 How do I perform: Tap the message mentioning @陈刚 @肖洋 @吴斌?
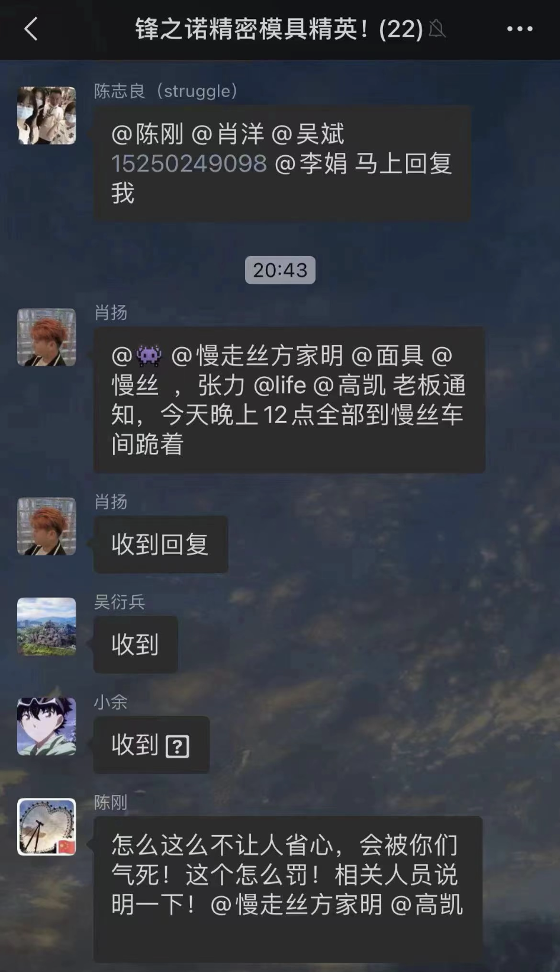pos(282,164)
